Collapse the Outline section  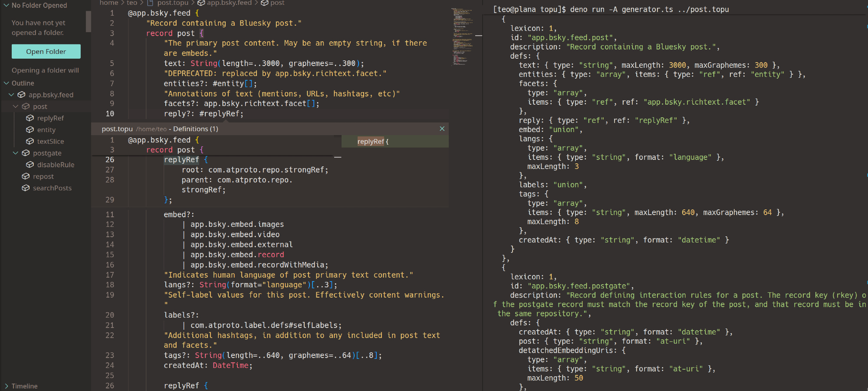[7, 83]
